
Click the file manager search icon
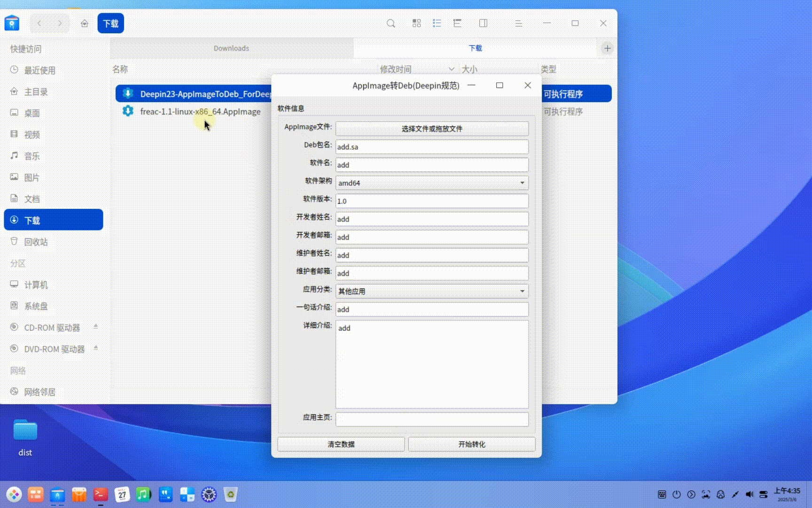tap(390, 23)
